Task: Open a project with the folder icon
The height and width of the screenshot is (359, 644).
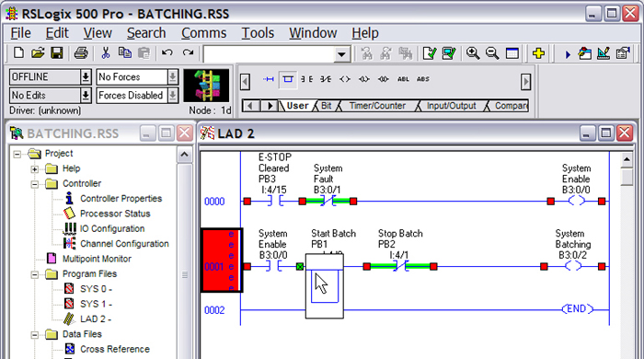Action: pyautogui.click(x=38, y=53)
